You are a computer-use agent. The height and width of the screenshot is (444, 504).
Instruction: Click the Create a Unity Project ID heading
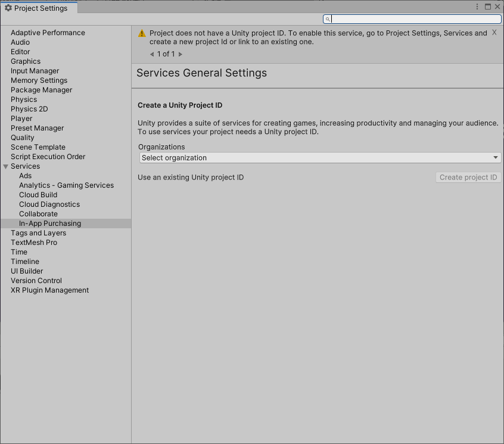[180, 105]
